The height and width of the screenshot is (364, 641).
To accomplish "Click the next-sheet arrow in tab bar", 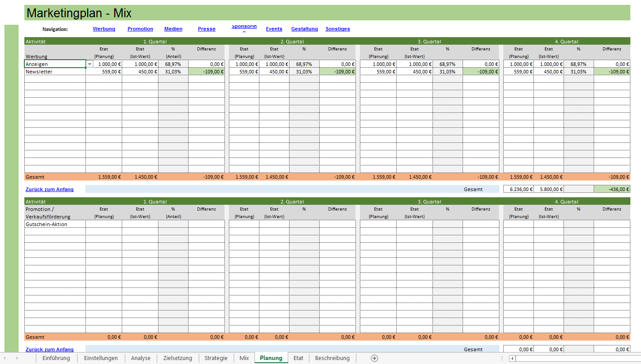I will (17, 358).
